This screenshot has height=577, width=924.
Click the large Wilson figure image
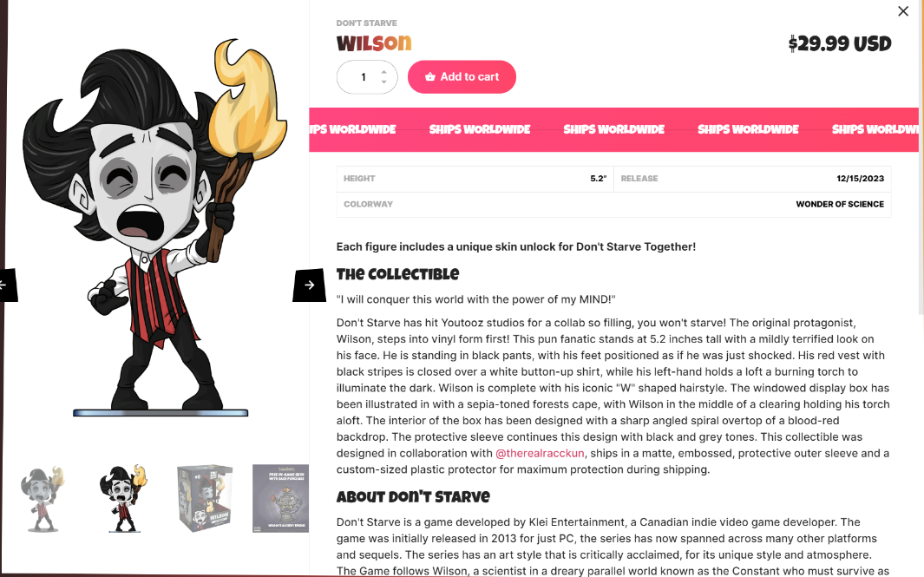point(156,227)
